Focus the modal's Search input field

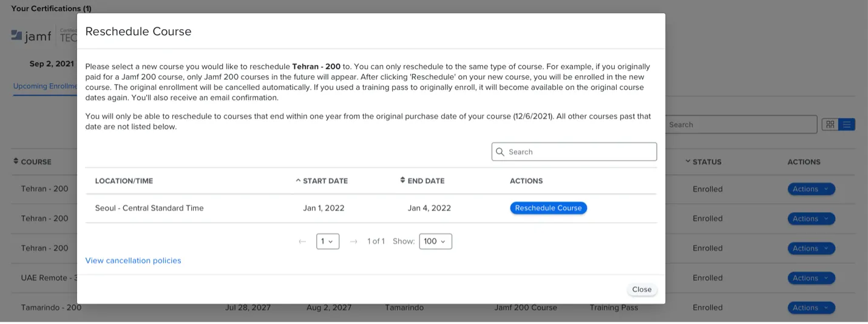click(580, 152)
